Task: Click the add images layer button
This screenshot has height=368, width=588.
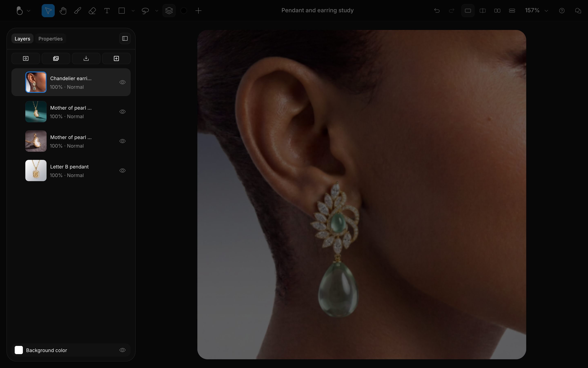Action: pyautogui.click(x=56, y=58)
